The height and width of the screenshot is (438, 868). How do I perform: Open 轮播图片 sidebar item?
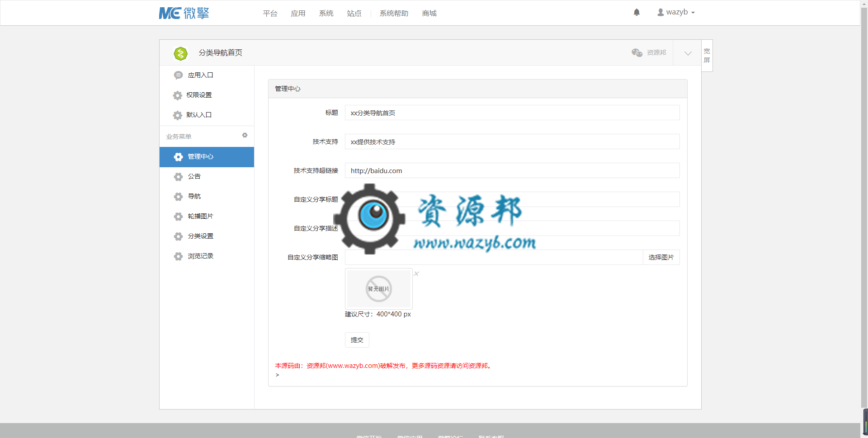pos(207,217)
